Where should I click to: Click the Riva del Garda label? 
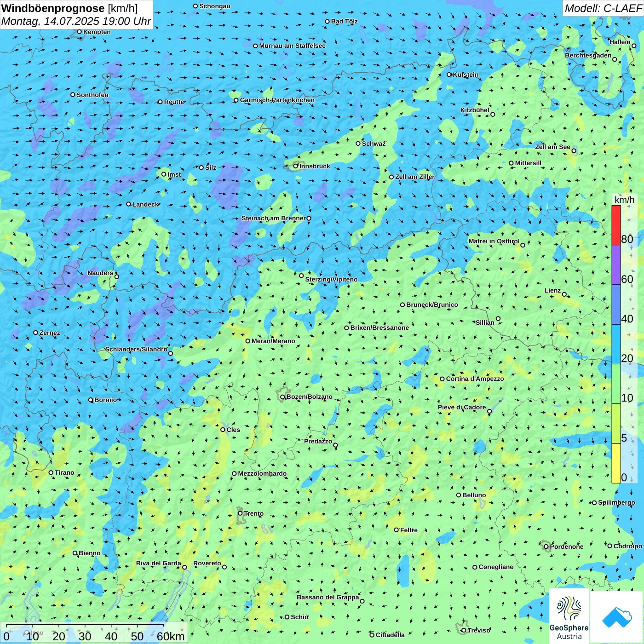point(158,563)
